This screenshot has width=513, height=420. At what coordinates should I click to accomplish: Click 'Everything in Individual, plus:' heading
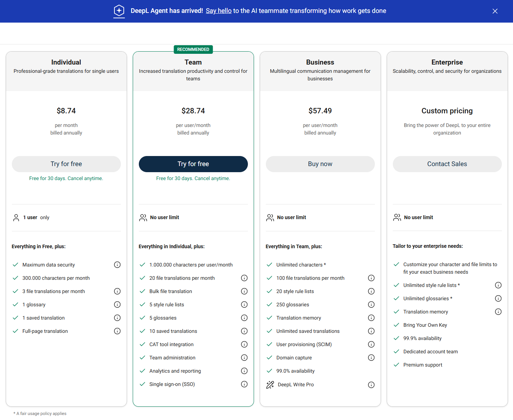(172, 246)
